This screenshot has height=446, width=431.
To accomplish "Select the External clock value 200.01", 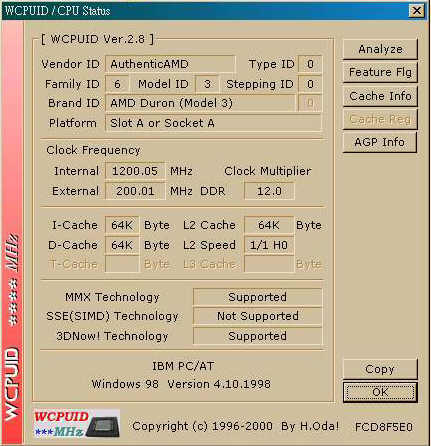I will point(135,191).
